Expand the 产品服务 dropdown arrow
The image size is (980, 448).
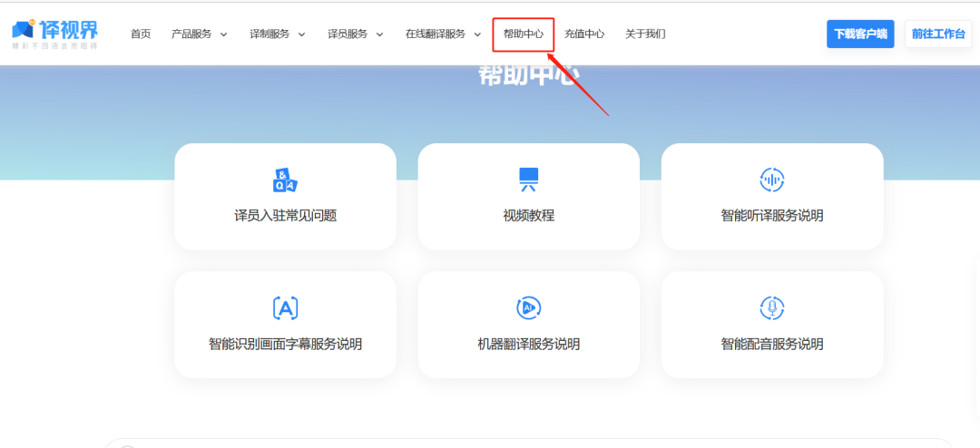[x=224, y=34]
